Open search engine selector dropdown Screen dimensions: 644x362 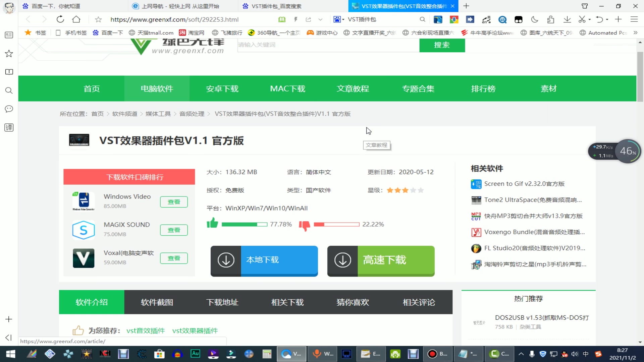pyautogui.click(x=339, y=19)
